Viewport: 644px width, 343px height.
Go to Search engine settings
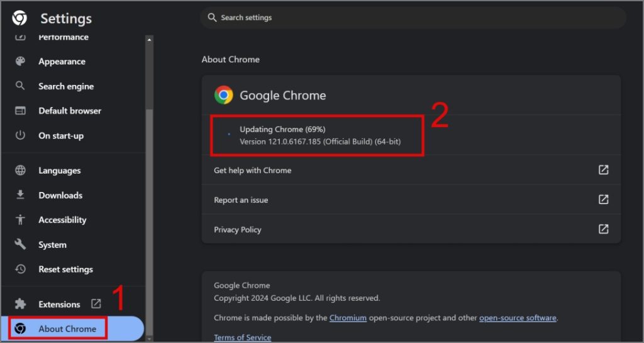coord(66,86)
